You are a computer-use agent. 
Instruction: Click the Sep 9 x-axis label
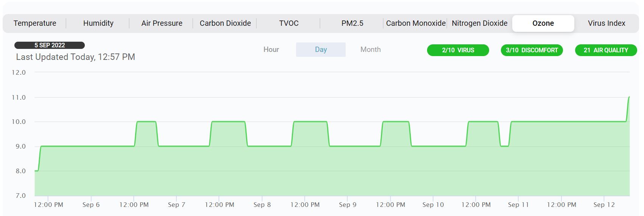point(347,205)
